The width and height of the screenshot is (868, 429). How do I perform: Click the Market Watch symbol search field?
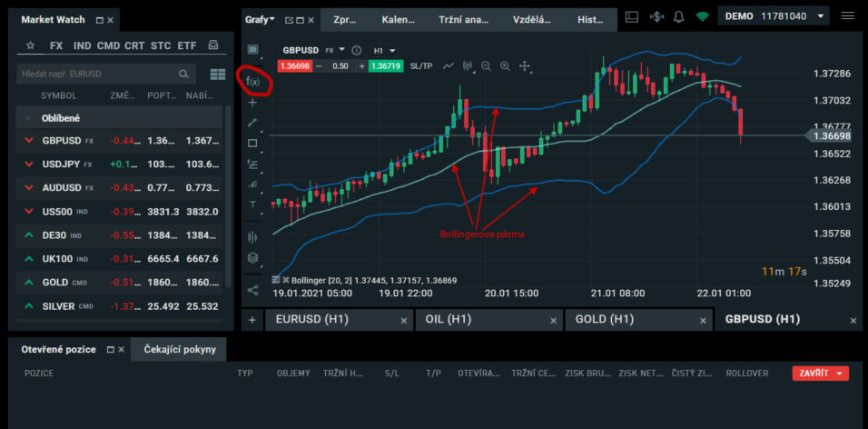point(100,75)
